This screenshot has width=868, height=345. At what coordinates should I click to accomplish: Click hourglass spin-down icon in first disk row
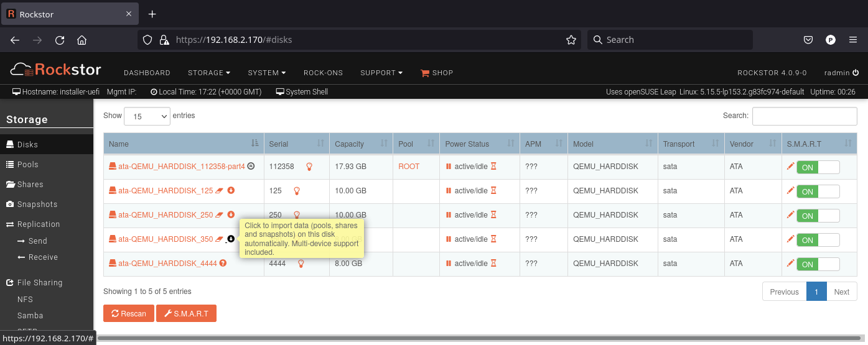coord(493,167)
